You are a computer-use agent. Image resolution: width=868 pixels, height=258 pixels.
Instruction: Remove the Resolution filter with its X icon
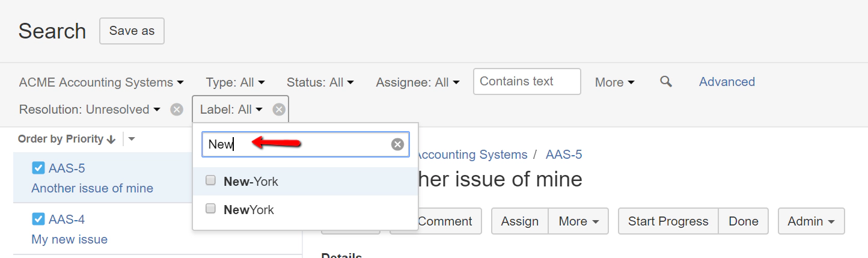click(176, 109)
